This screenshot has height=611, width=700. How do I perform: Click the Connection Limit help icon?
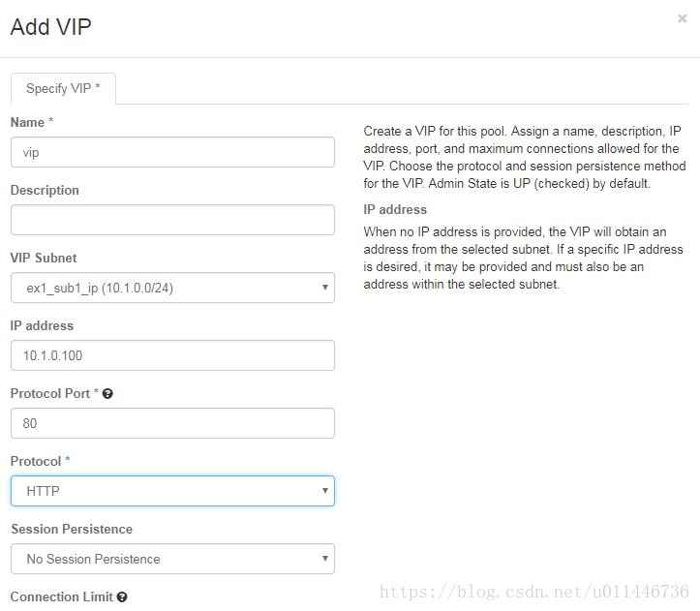(x=122, y=596)
